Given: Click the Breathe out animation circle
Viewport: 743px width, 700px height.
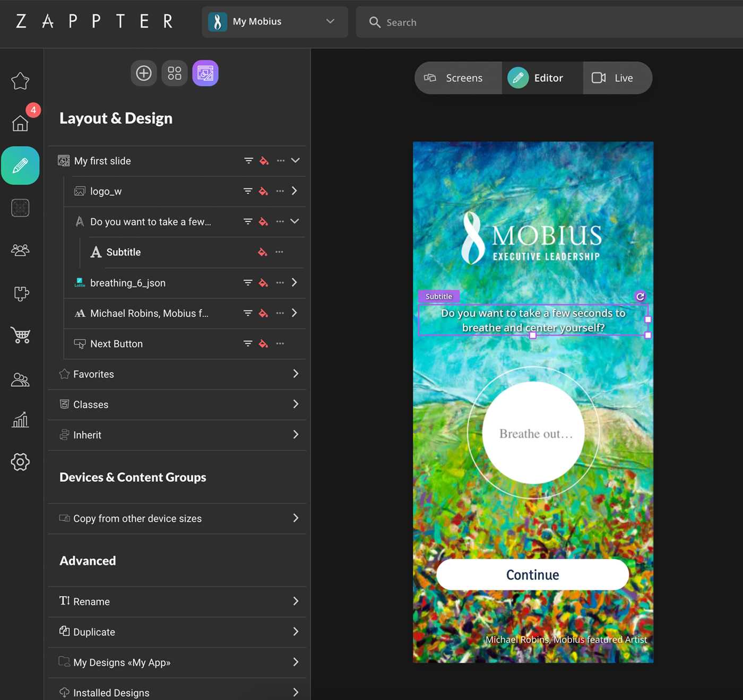Looking at the screenshot, I should pyautogui.click(x=533, y=433).
